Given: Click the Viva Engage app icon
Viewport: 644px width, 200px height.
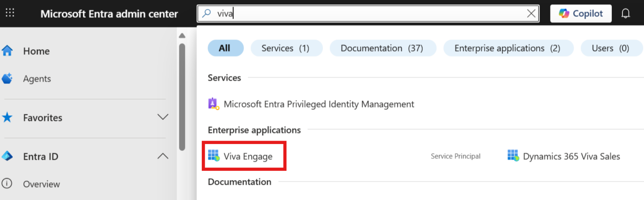Looking at the screenshot, I should coord(214,156).
